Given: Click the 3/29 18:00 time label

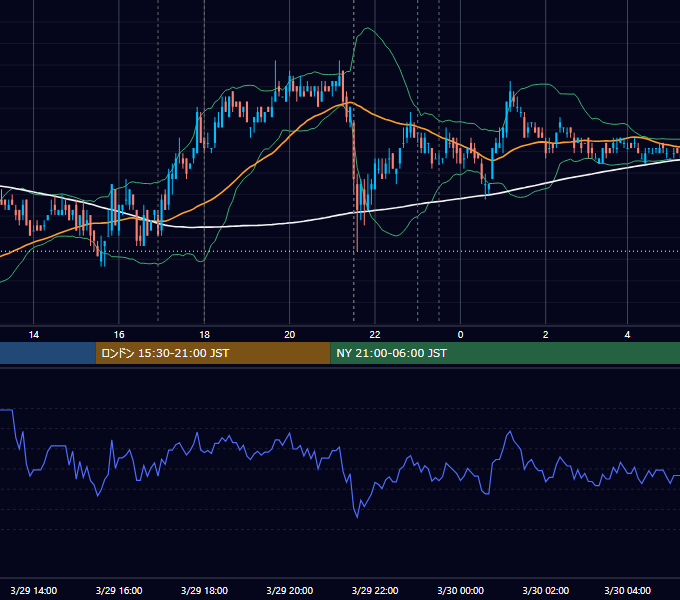Looking at the screenshot, I should pos(204,590).
